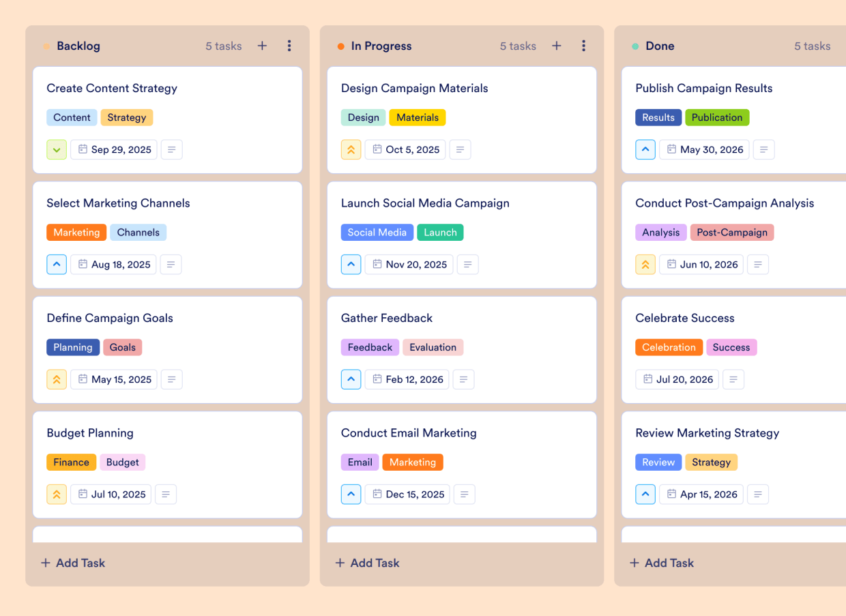Image resolution: width=846 pixels, height=616 pixels.
Task: Click Add Task under the Backlog column
Action: pyautogui.click(x=72, y=563)
